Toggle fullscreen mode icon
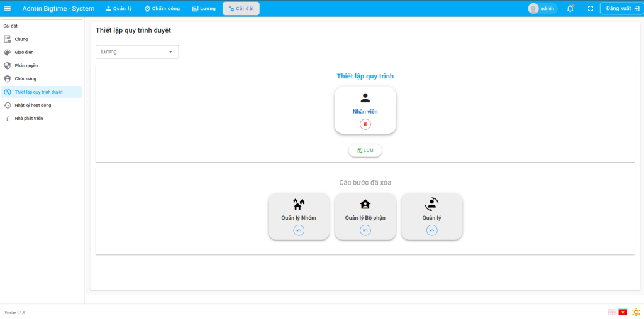Viewport: 644px width, 319px height. coord(590,8)
